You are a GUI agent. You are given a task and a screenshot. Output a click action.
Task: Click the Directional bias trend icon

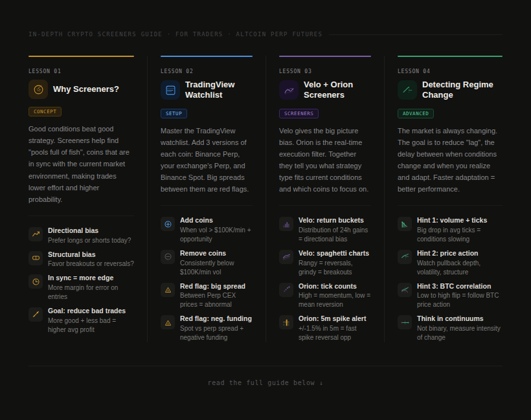coord(36,234)
